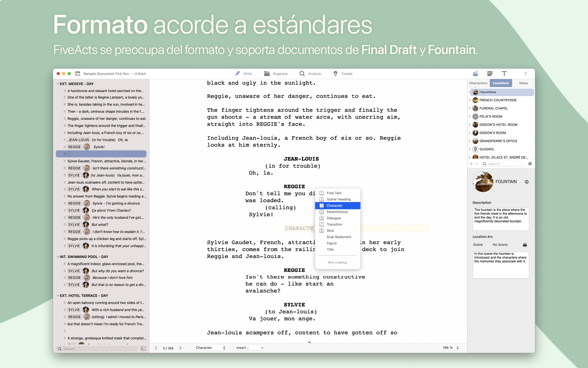588x368 pixels.
Task: Go to the next page arrow
Action: tap(180, 348)
